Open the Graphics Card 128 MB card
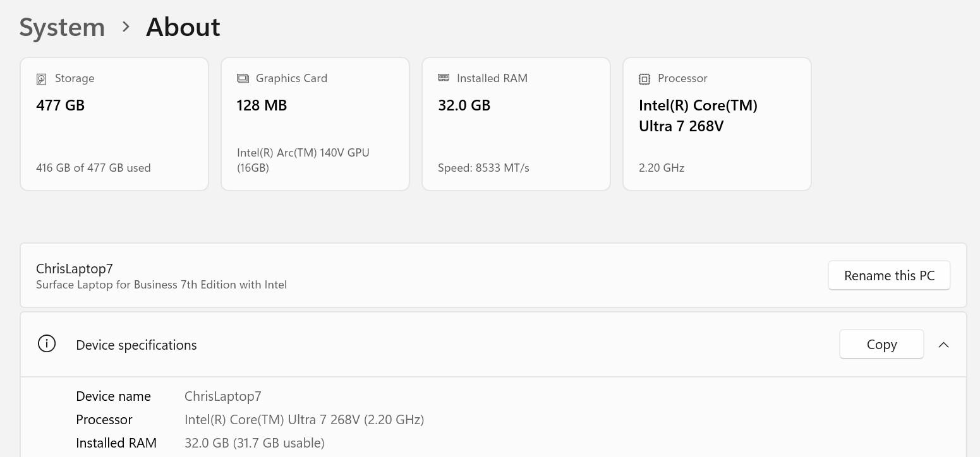This screenshot has width=980, height=457. (315, 124)
